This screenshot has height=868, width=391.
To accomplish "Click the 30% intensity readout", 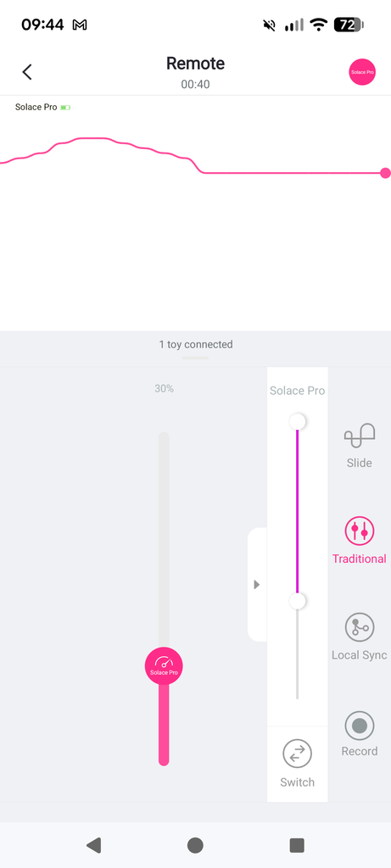I will pyautogui.click(x=164, y=388).
